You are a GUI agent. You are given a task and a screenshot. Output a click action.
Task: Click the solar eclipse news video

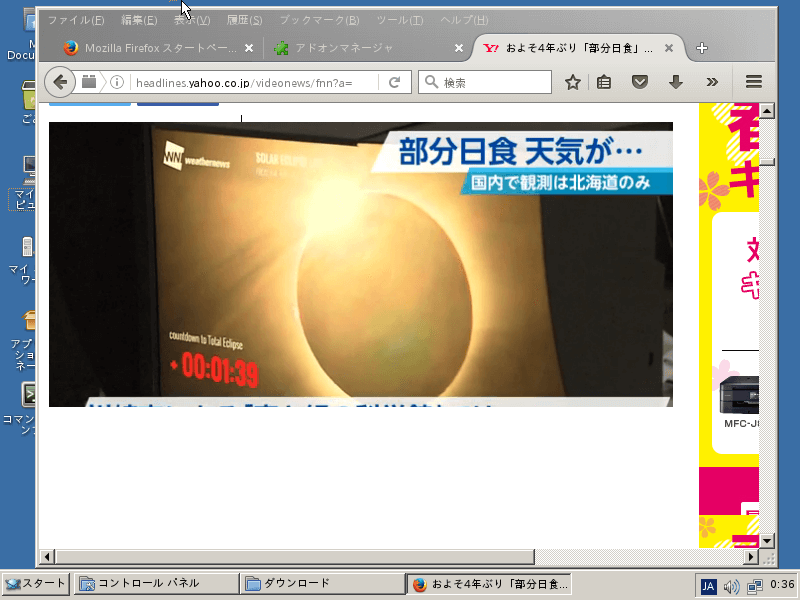tap(361, 264)
